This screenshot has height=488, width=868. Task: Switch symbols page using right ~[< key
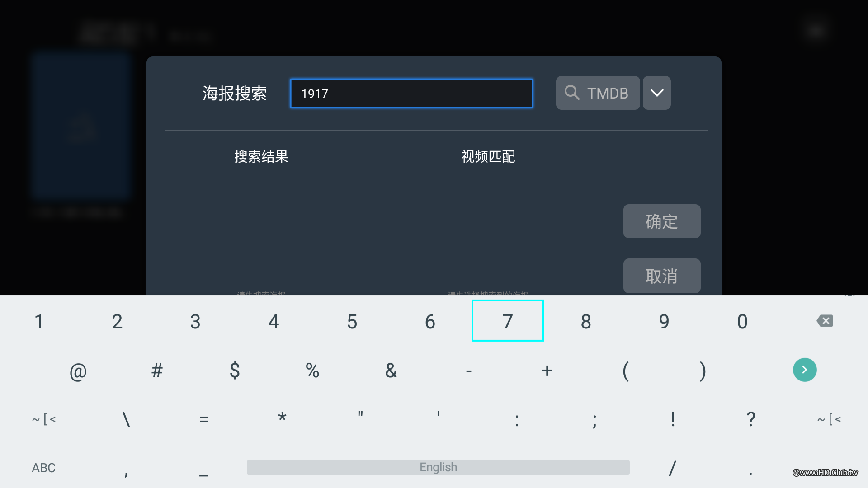pyautogui.click(x=829, y=419)
